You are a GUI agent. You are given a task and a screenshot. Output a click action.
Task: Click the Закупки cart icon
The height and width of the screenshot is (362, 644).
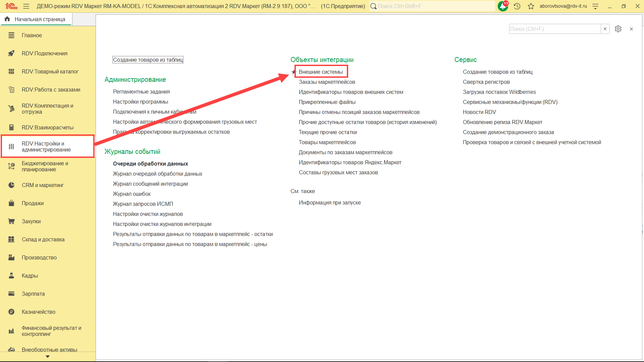coord(11,221)
